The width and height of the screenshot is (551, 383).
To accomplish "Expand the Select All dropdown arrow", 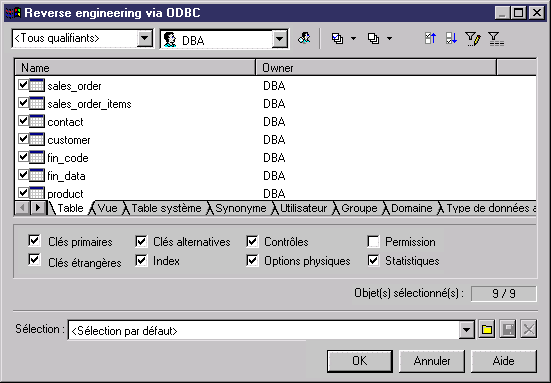I will [x=353, y=38].
